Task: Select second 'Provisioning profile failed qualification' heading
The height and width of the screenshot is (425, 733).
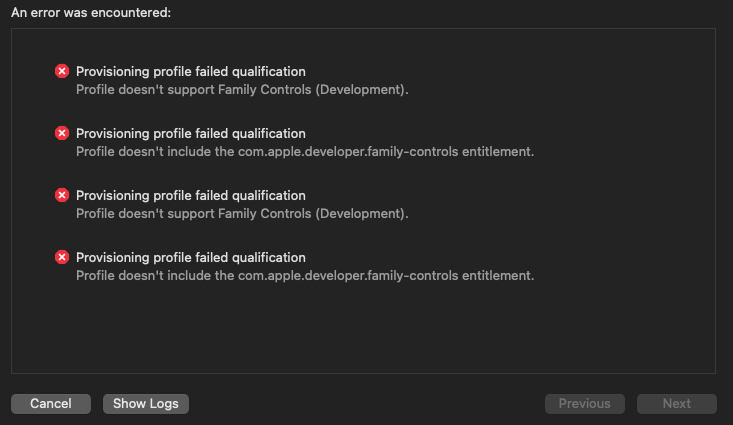Action: click(x=191, y=134)
